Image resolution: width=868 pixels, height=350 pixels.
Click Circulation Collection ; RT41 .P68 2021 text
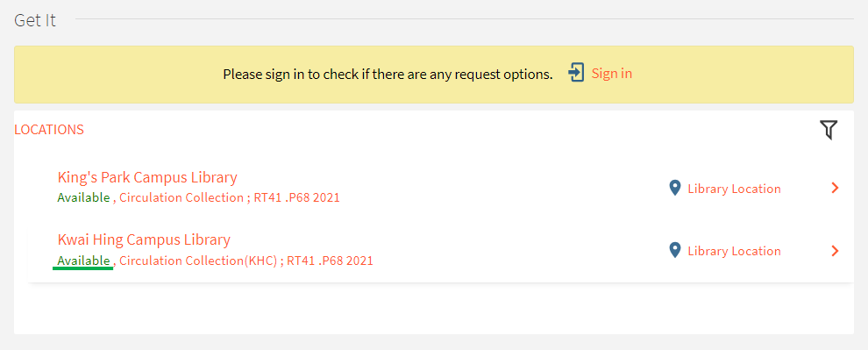click(x=230, y=197)
